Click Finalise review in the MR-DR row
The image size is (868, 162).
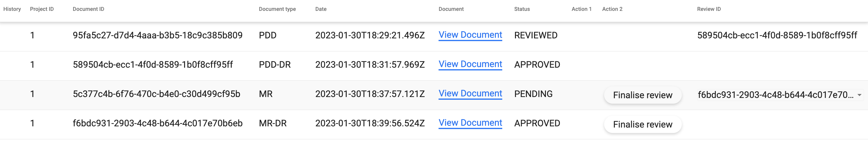[x=642, y=124]
